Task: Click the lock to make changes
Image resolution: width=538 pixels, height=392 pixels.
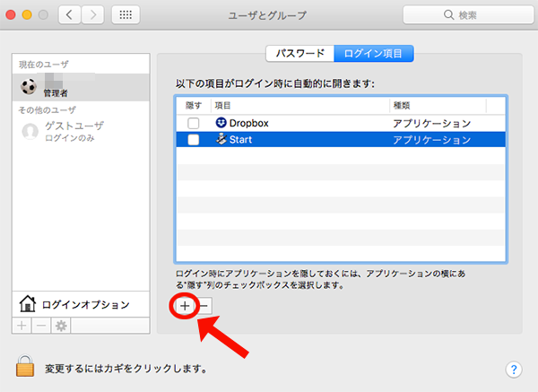Action: [x=25, y=366]
